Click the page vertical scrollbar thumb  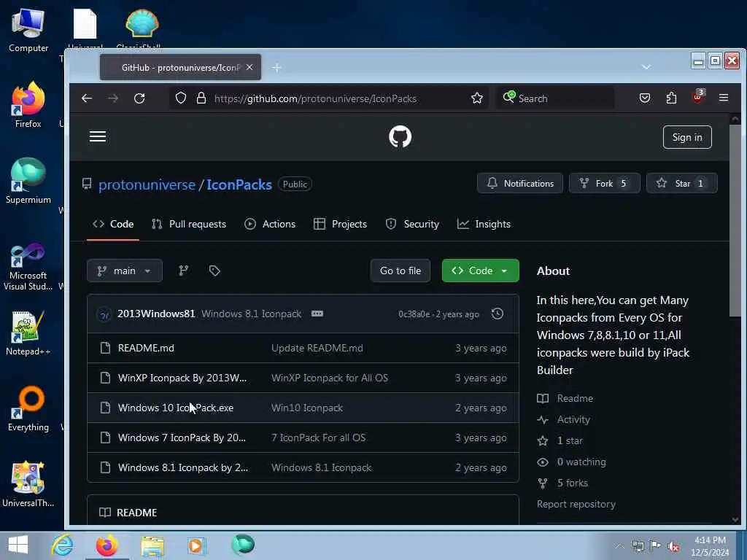[x=735, y=220]
